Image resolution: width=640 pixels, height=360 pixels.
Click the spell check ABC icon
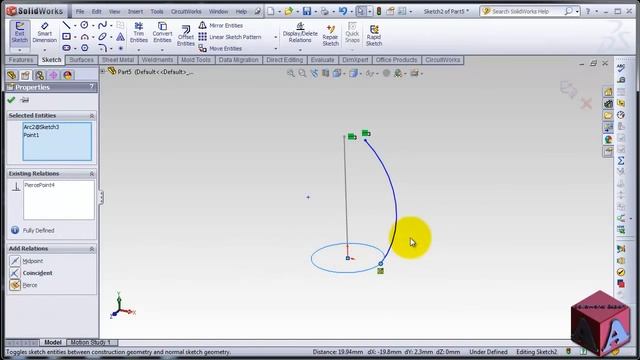tap(621, 68)
